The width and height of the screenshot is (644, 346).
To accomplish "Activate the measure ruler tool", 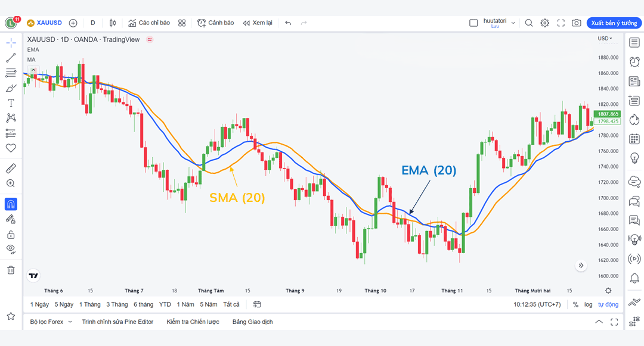I will point(11,168).
